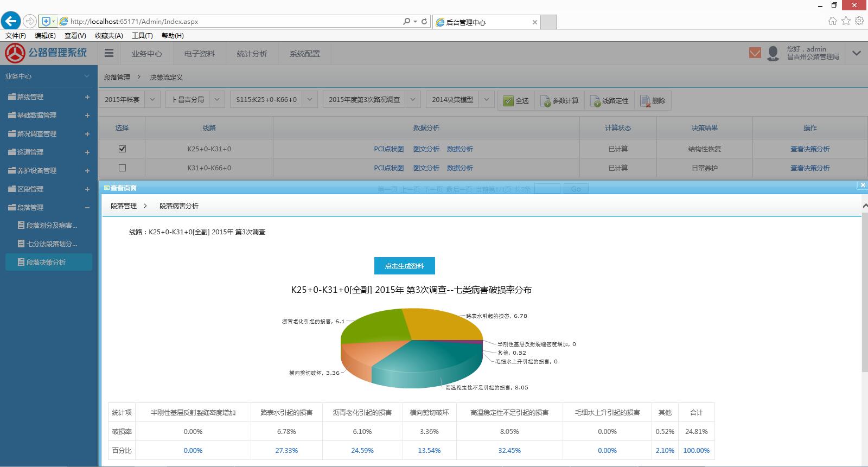Click the panel's vertical scrollbar
Image resolution: width=868 pixels, height=467 pixels.
(864, 287)
